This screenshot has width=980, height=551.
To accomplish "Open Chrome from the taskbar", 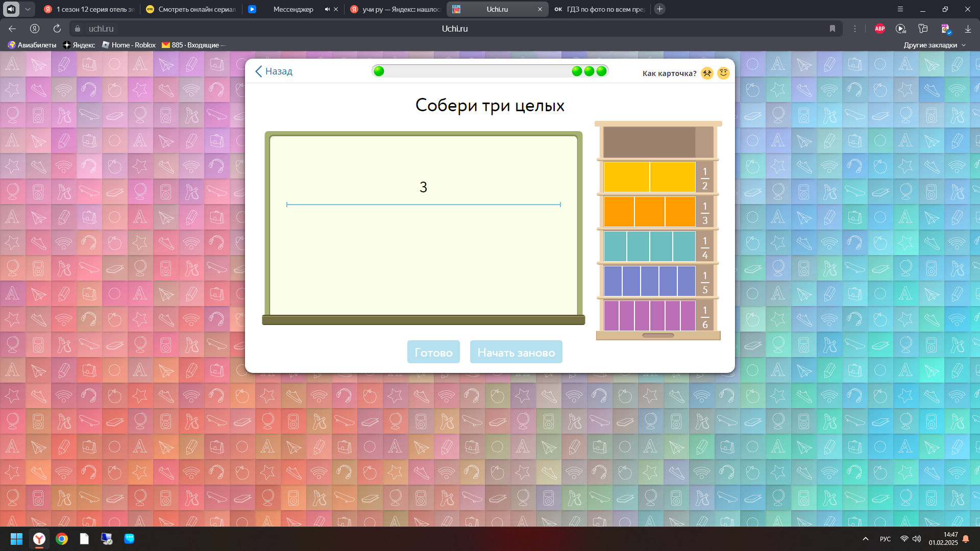I will pos(62,539).
